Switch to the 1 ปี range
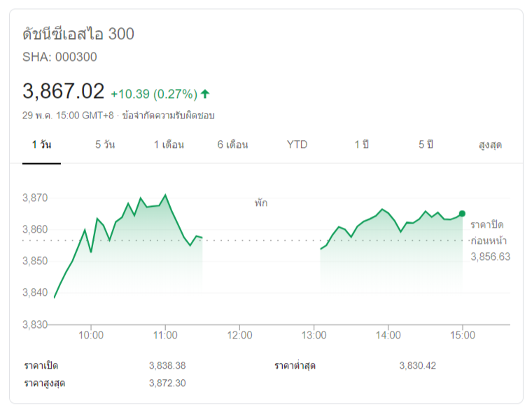 pyautogui.click(x=361, y=145)
